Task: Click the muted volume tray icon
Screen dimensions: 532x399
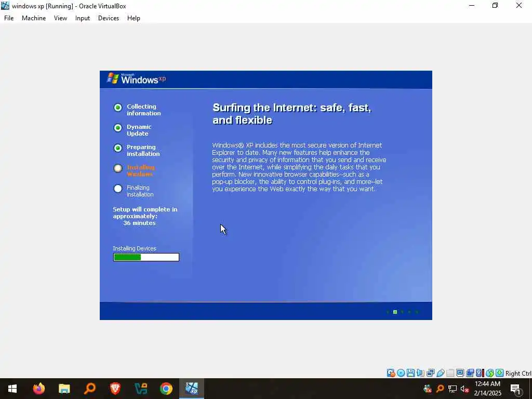Action: pos(464,389)
